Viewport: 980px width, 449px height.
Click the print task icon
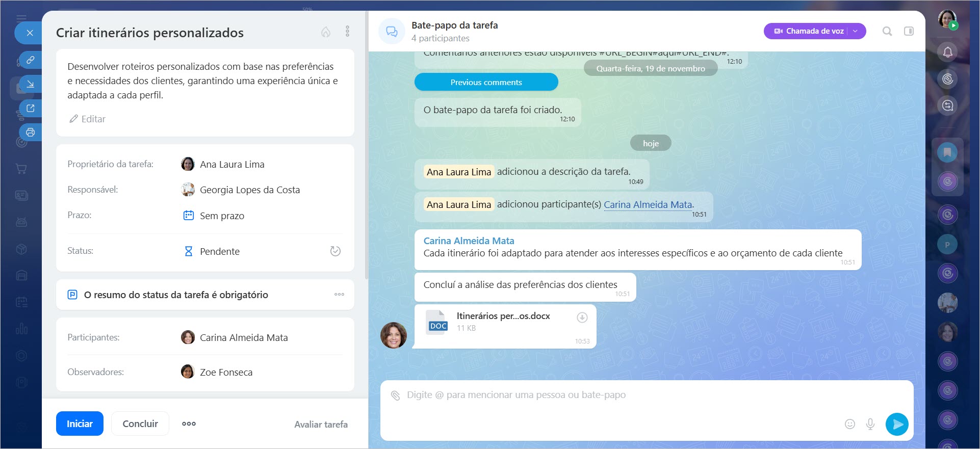pos(31,133)
